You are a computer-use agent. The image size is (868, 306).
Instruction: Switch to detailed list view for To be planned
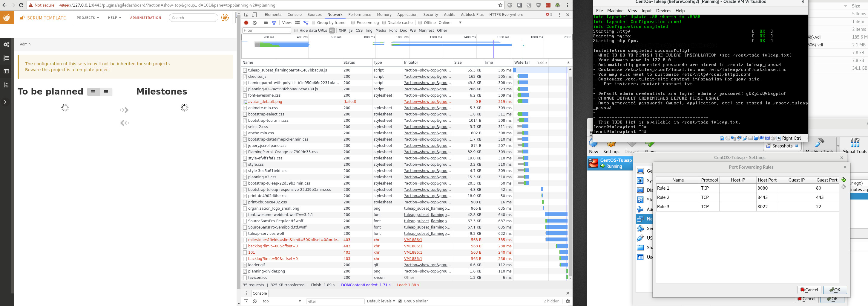coord(106,92)
